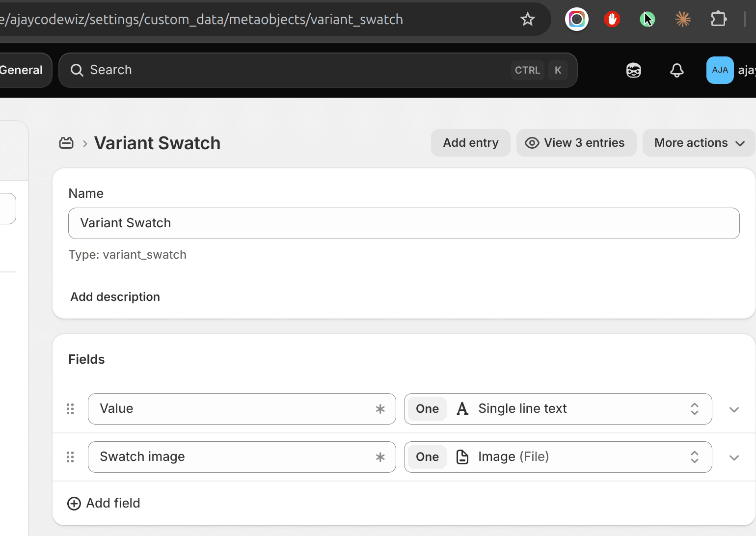Open the browser extensions puzzle icon
The height and width of the screenshot is (536, 756).
tap(719, 19)
